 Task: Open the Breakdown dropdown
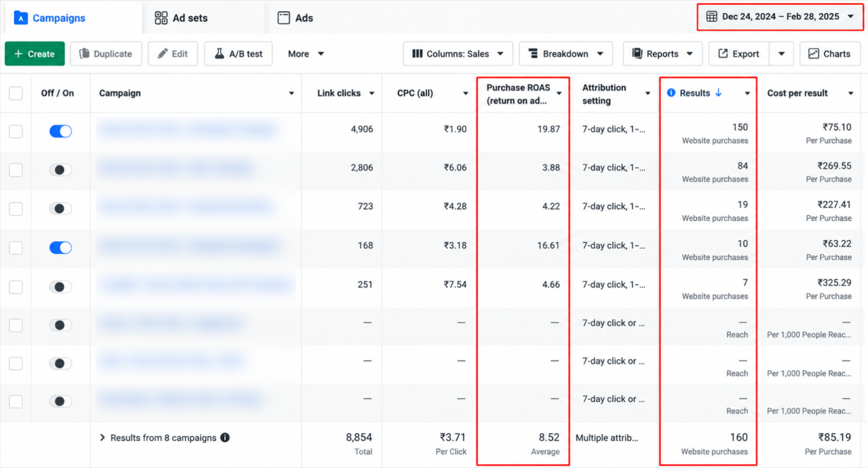(565, 53)
